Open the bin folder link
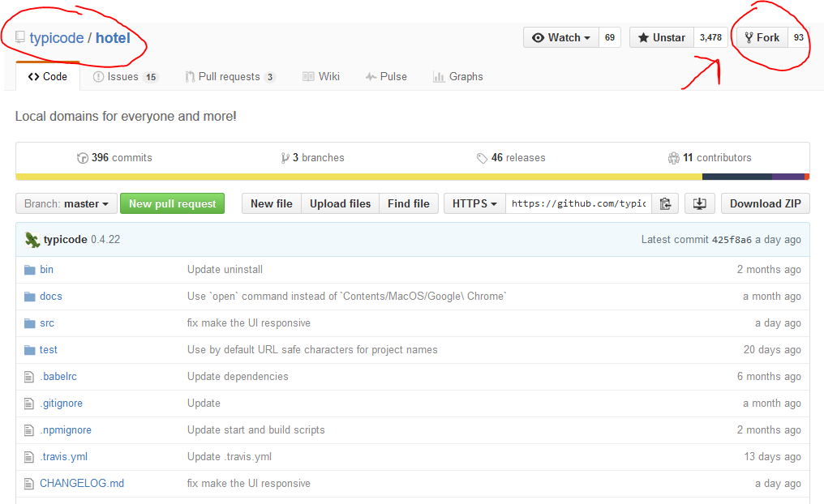 point(47,270)
